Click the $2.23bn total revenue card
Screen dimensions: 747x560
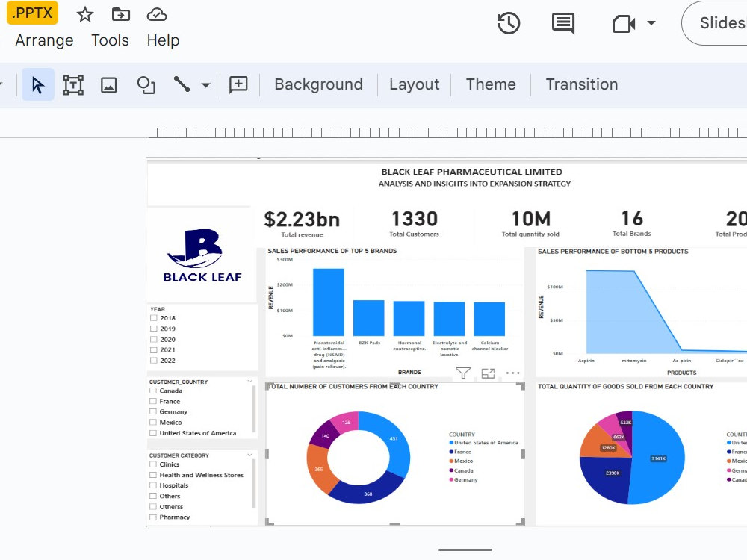302,223
